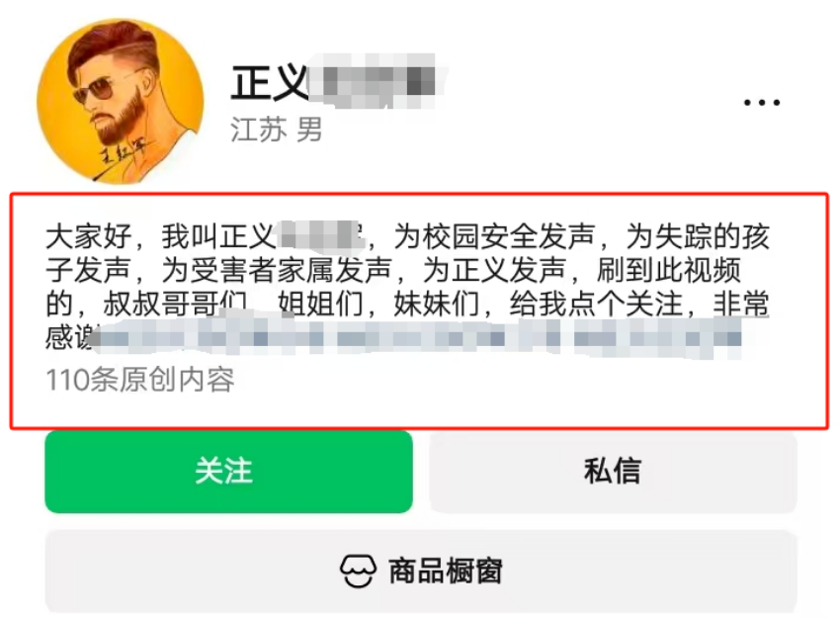Click the blurred name inside the bio

320,234
